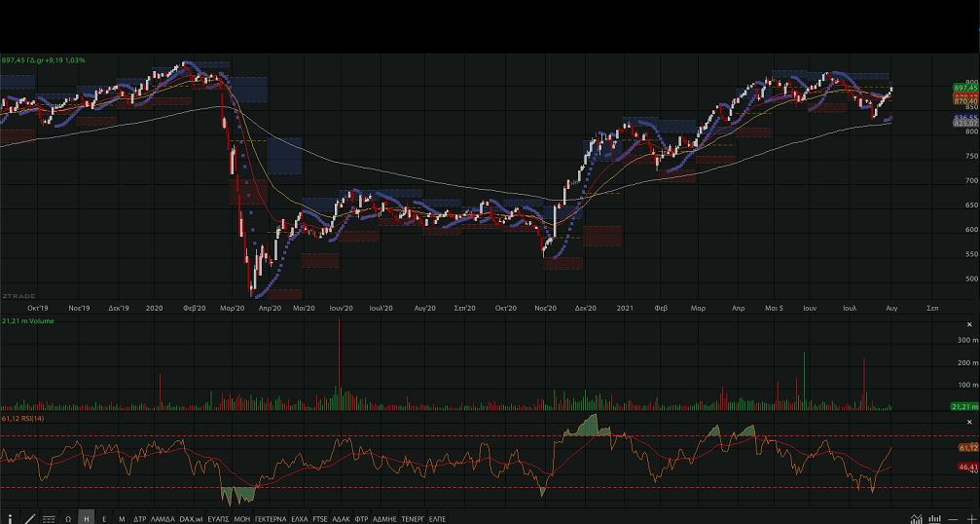Switch to the ΜΟΗ symbol tab
Viewport: 980px width, 524px height.
(x=242, y=520)
